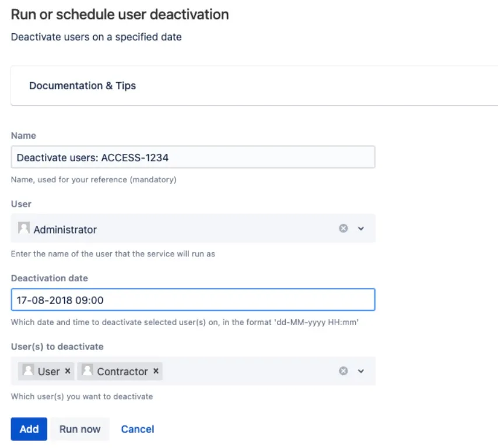
Task: Click the Administrator avatar icon
Action: tap(23, 227)
